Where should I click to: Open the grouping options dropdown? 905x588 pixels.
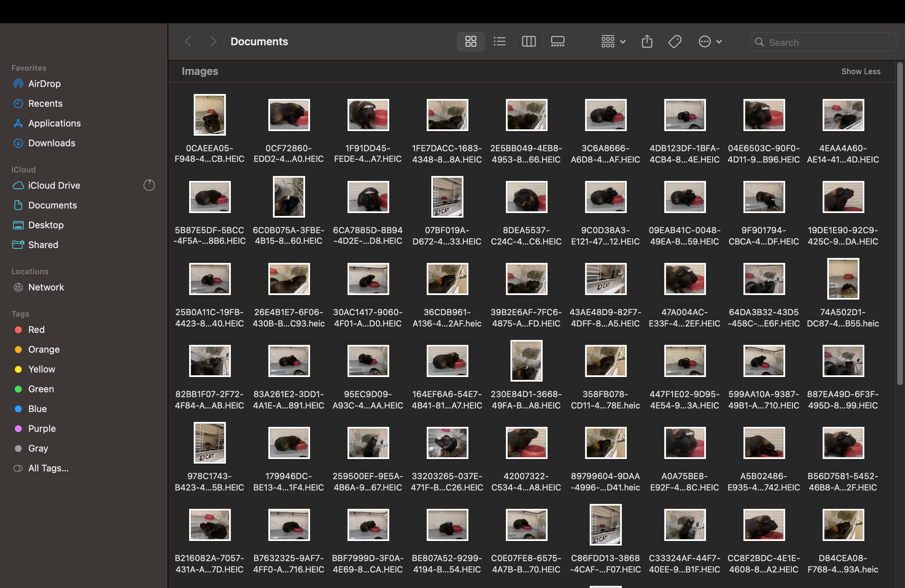tap(612, 41)
